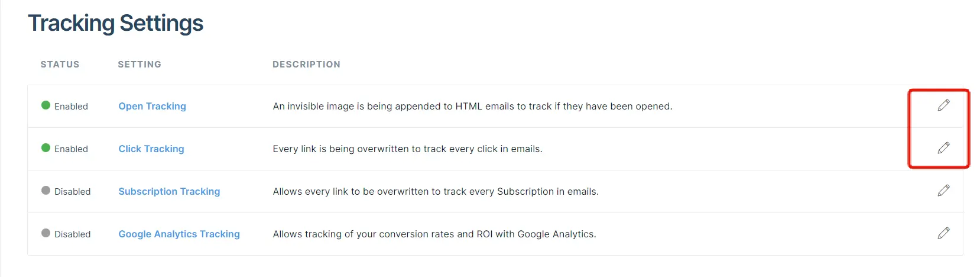The height and width of the screenshot is (277, 980).
Task: Click the Subscription Tracking description text
Action: click(436, 192)
